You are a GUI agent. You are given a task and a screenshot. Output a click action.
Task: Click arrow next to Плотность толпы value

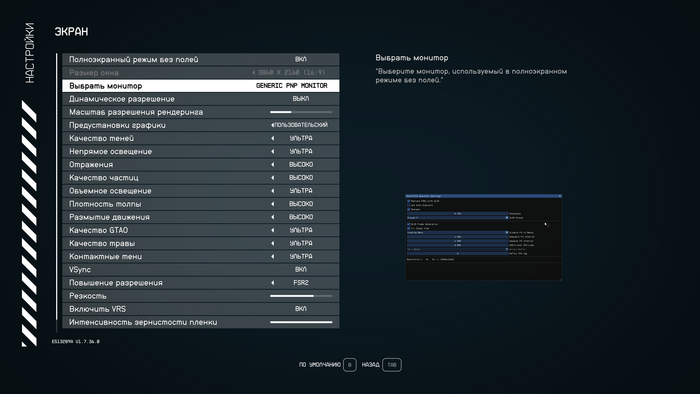(272, 204)
